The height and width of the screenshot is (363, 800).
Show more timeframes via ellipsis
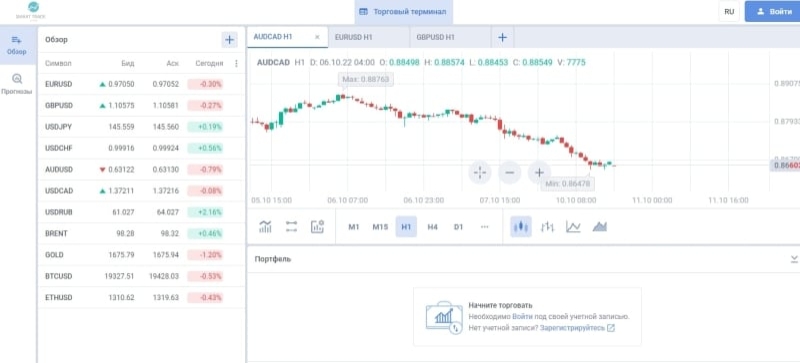(484, 227)
